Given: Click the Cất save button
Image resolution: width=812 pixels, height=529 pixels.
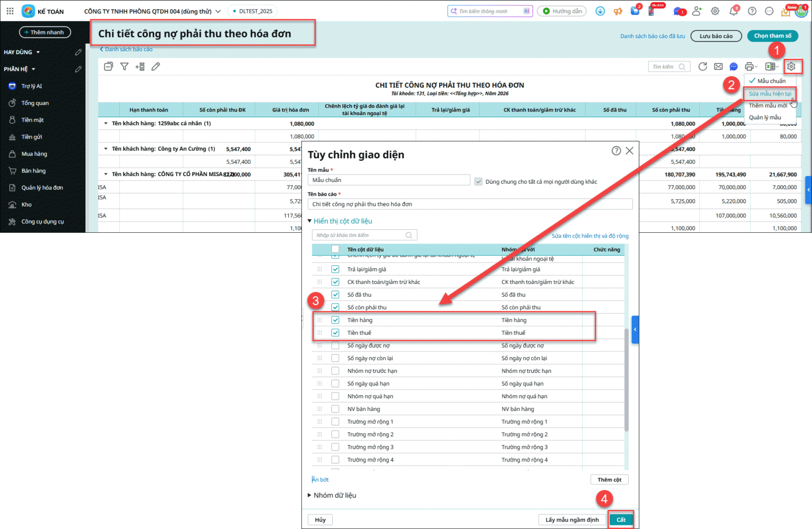Looking at the screenshot, I should pyautogui.click(x=621, y=520).
